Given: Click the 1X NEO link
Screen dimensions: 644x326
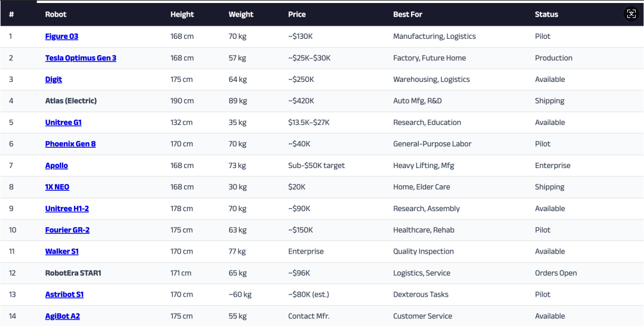Looking at the screenshot, I should [x=57, y=187].
